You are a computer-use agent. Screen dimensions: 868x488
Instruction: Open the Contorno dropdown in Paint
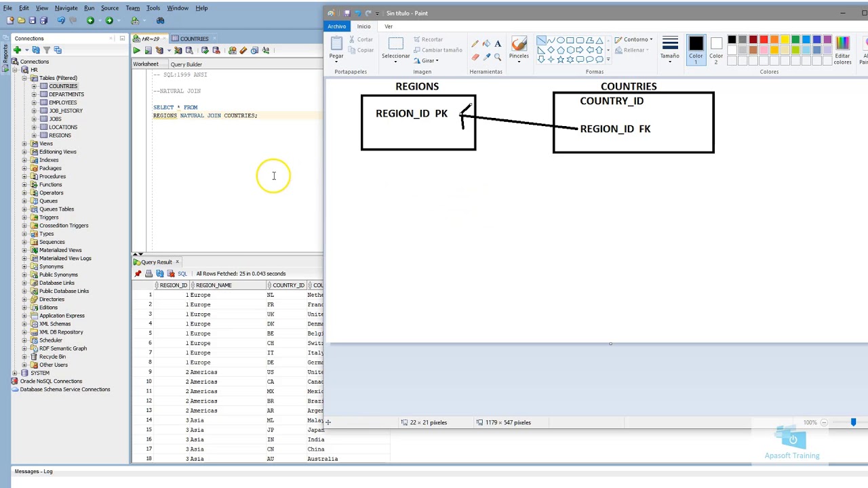coord(634,39)
